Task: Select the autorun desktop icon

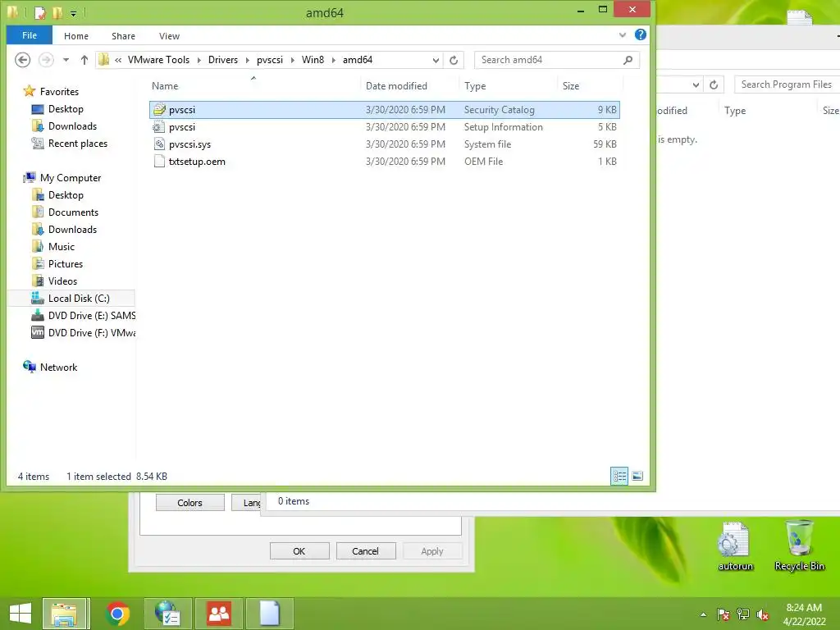Action: 735,546
